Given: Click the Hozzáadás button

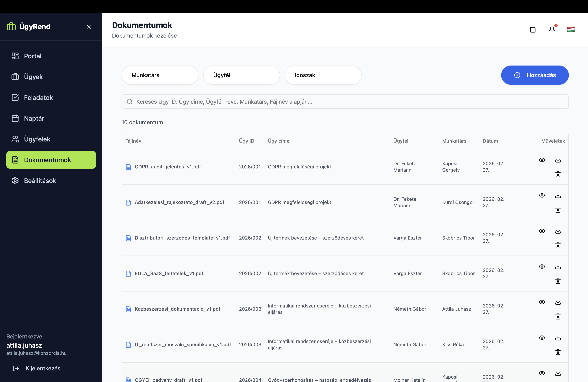Looking at the screenshot, I should pyautogui.click(x=535, y=75).
